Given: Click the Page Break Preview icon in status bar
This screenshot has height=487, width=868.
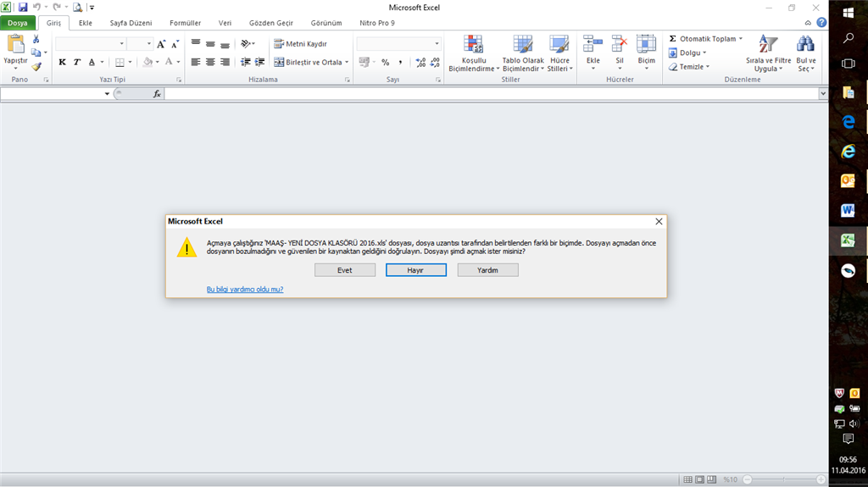Looking at the screenshot, I should click(712, 480).
